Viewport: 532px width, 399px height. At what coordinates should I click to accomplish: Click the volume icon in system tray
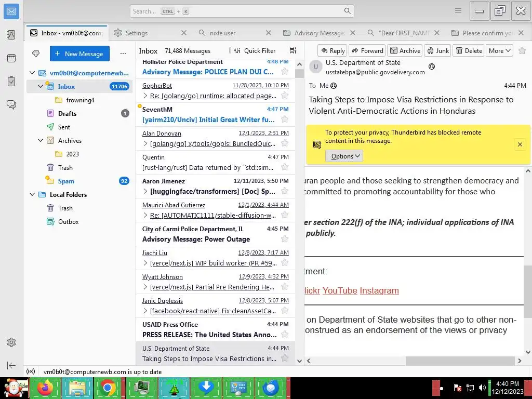(x=482, y=388)
